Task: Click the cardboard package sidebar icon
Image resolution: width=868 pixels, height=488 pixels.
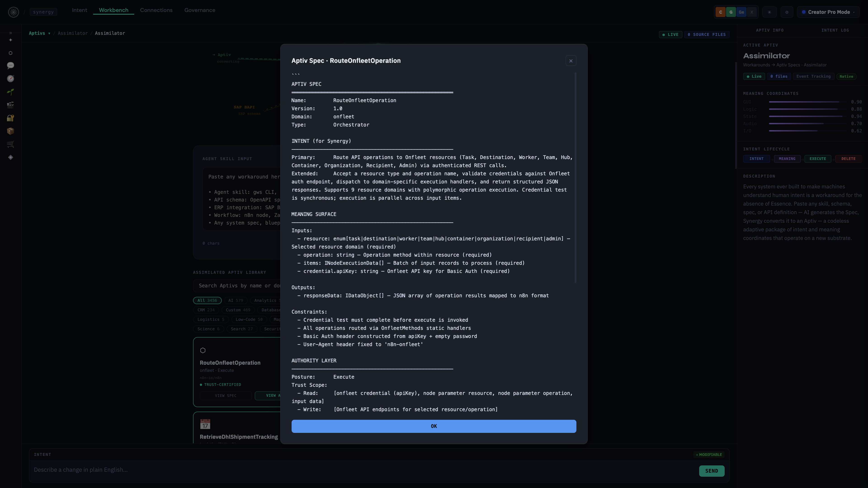Action: click(10, 131)
